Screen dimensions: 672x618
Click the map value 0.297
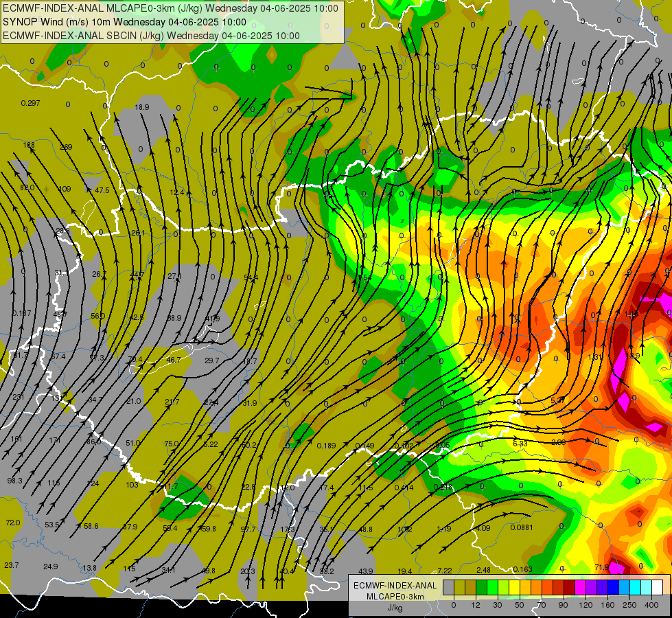tap(30, 103)
